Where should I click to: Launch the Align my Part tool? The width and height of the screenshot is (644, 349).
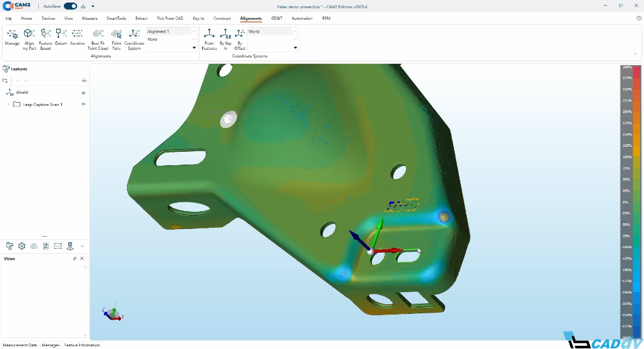(x=29, y=40)
